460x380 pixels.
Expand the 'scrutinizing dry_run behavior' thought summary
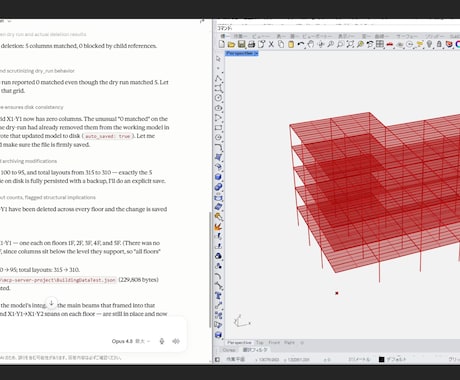37,71
